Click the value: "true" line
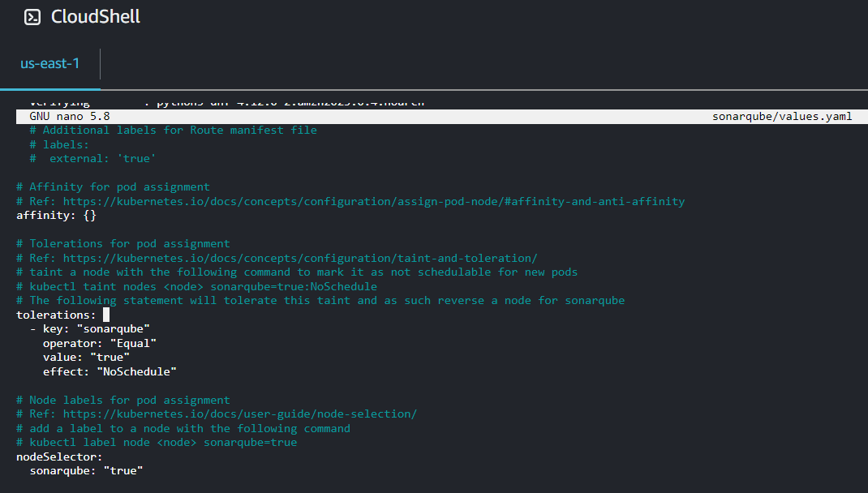The image size is (868, 493). point(81,357)
